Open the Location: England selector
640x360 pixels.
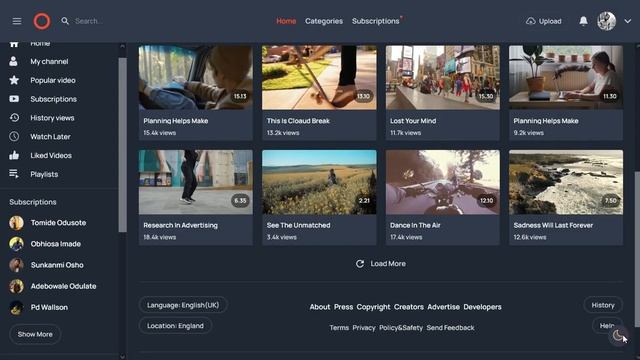tap(175, 326)
